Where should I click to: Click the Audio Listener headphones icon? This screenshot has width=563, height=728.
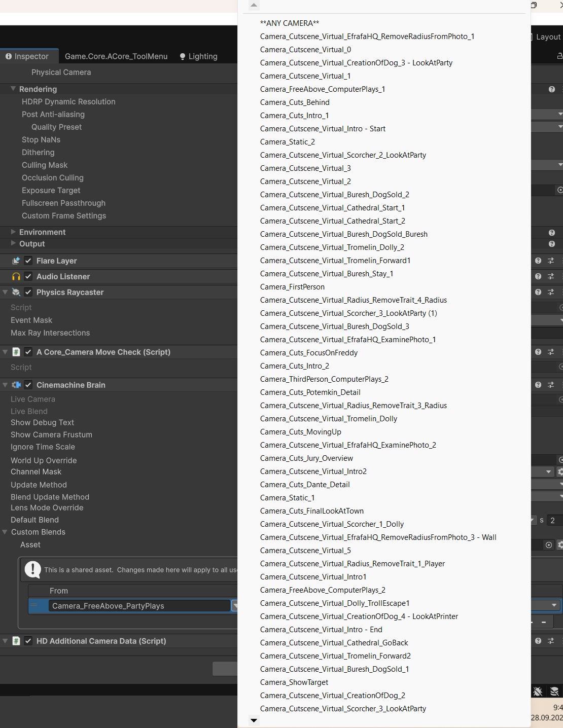[x=16, y=276]
